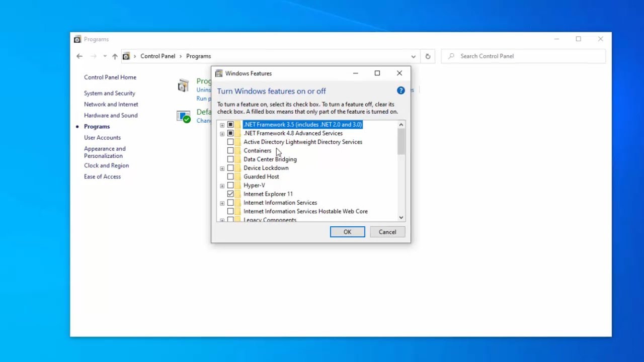Click the chevron after Control Panel in the breadcrumb

coord(181,56)
